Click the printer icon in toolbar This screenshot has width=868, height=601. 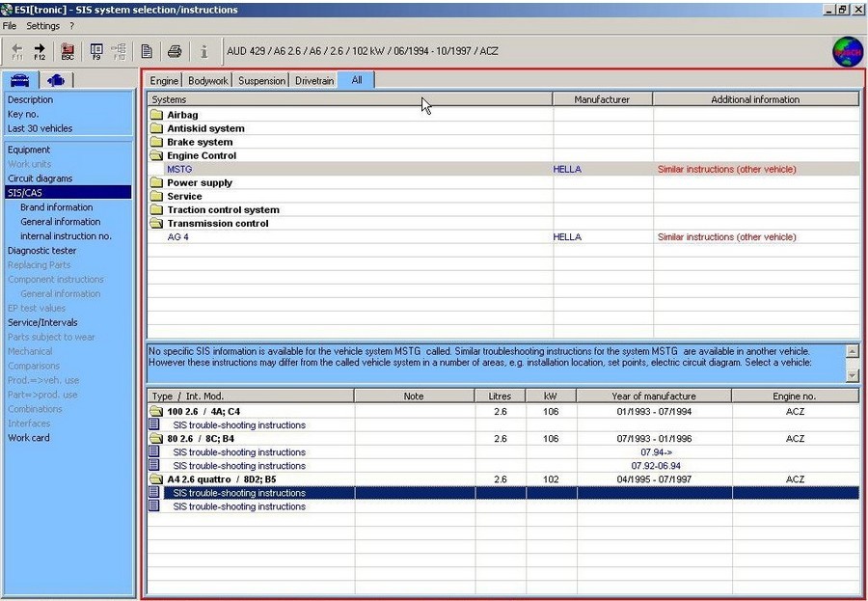coord(175,51)
